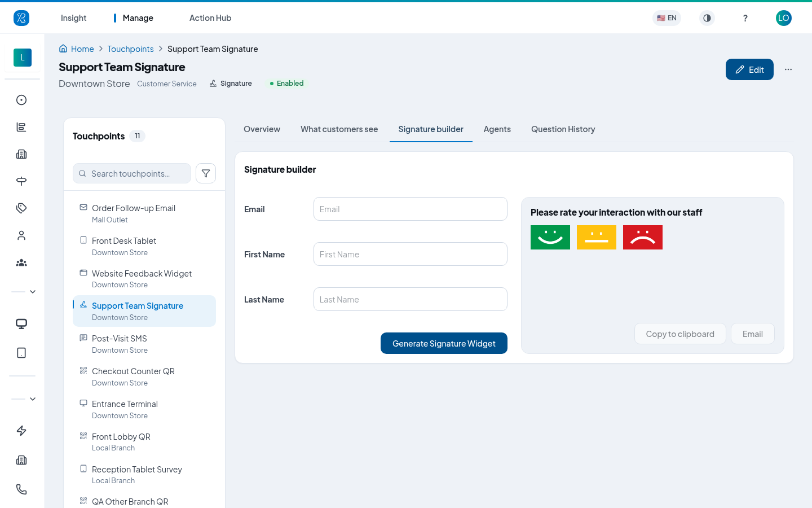Open the signpost sidebar icon

click(21, 181)
